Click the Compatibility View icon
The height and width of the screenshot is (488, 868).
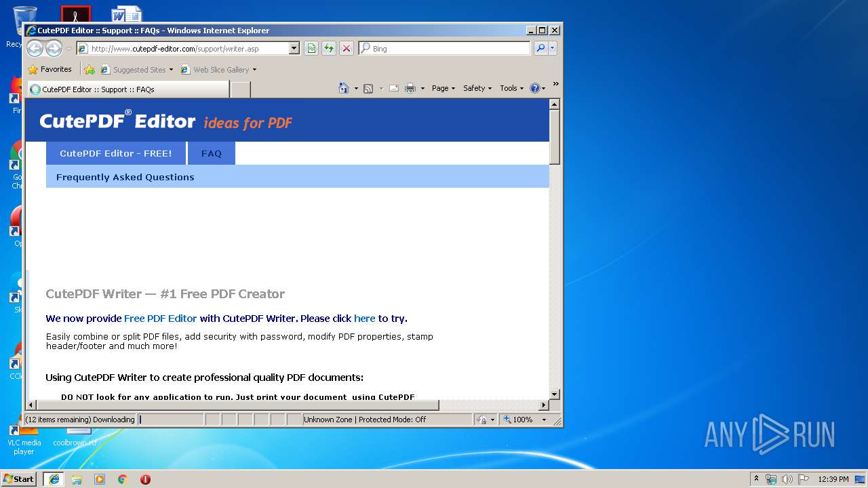click(311, 48)
